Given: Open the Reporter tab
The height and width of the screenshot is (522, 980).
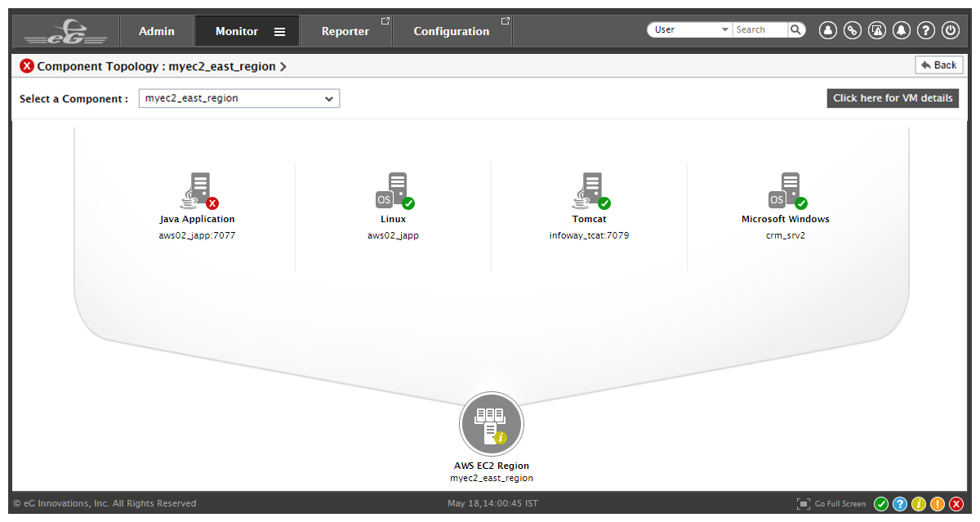Looking at the screenshot, I should (x=345, y=31).
